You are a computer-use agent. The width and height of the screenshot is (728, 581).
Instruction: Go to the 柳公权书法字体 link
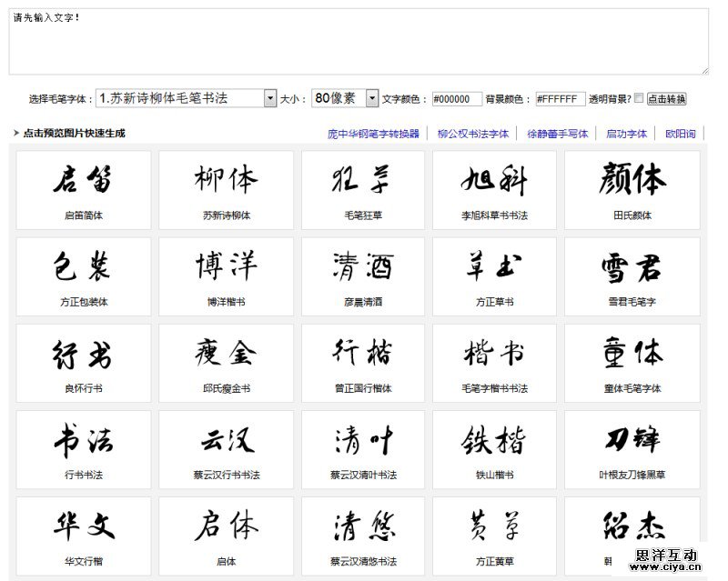pos(473,134)
